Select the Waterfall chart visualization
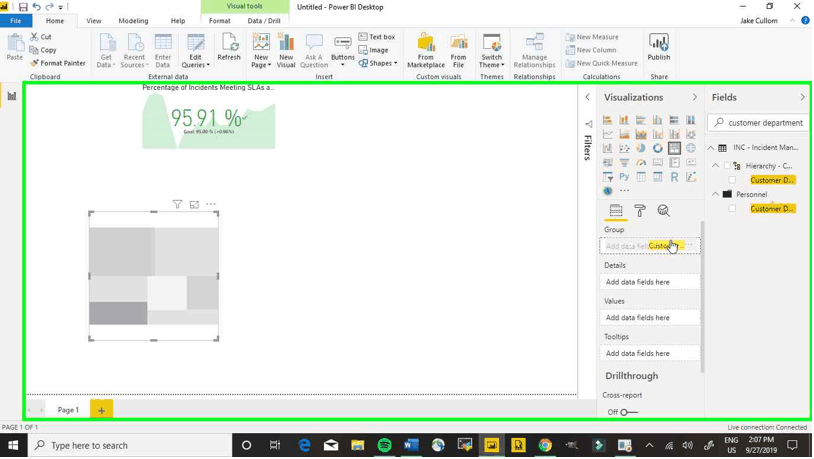The height and width of the screenshot is (459, 814). coord(607,148)
